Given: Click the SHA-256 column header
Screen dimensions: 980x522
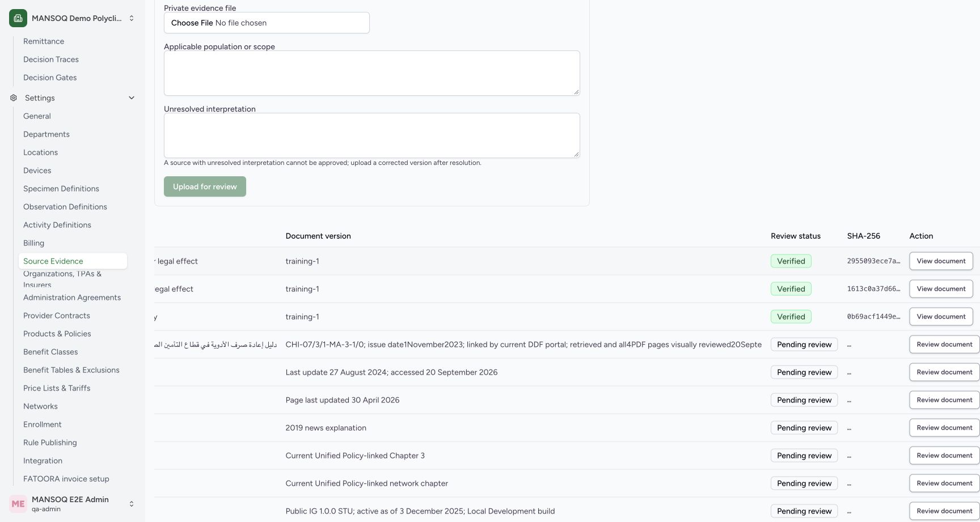Looking at the screenshot, I should (x=864, y=236).
